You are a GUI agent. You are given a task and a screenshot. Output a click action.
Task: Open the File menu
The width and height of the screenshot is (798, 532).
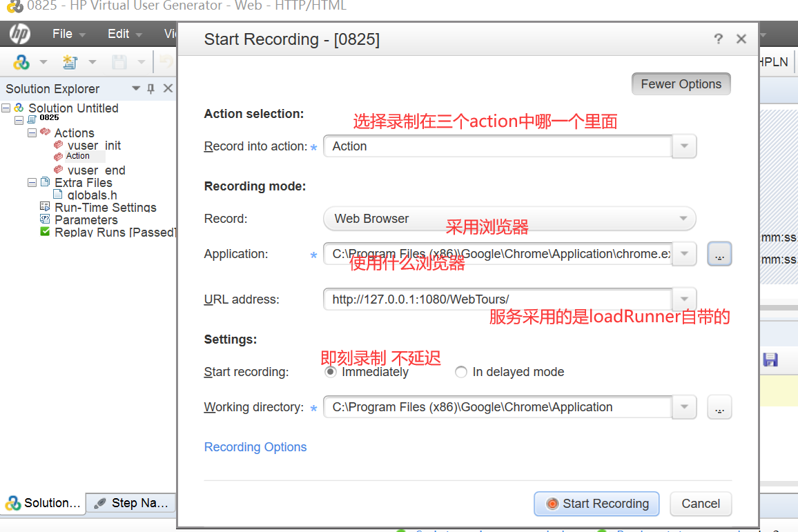[x=63, y=34]
